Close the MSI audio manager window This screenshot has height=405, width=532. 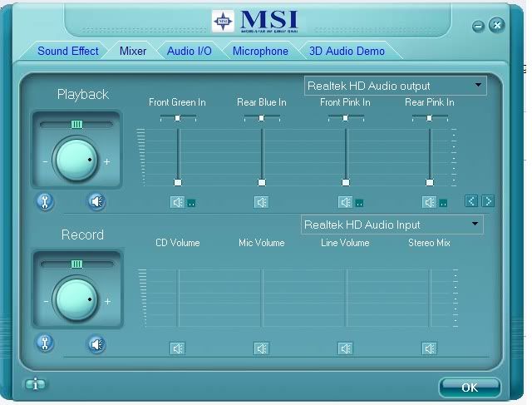click(x=497, y=25)
